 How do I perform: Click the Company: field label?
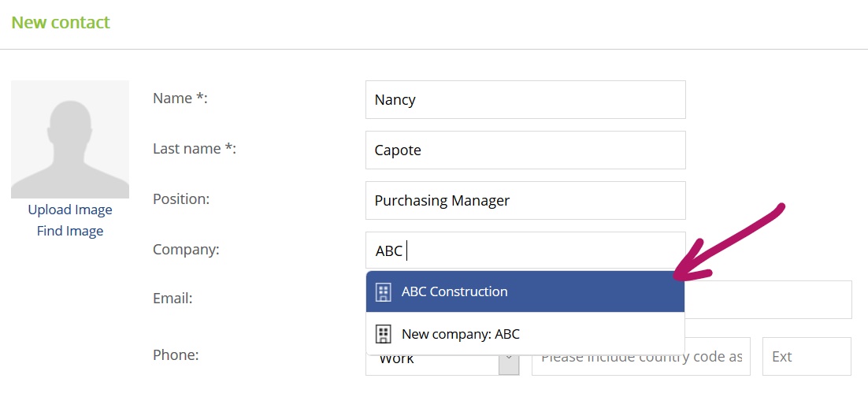pos(187,250)
